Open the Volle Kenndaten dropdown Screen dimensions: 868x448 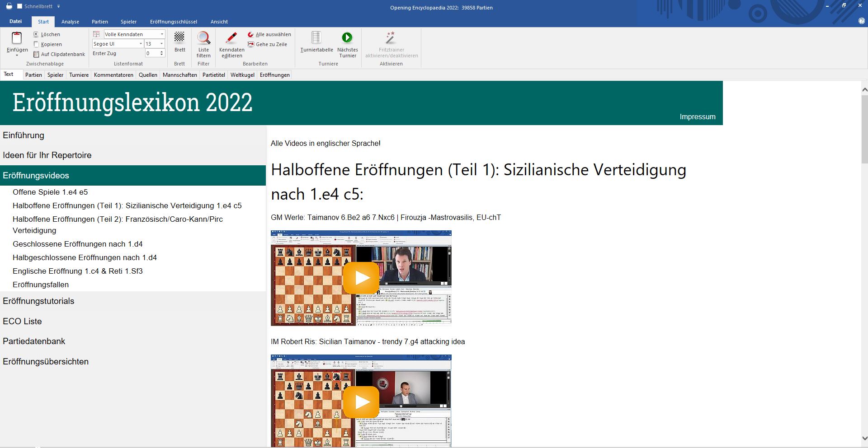click(162, 34)
